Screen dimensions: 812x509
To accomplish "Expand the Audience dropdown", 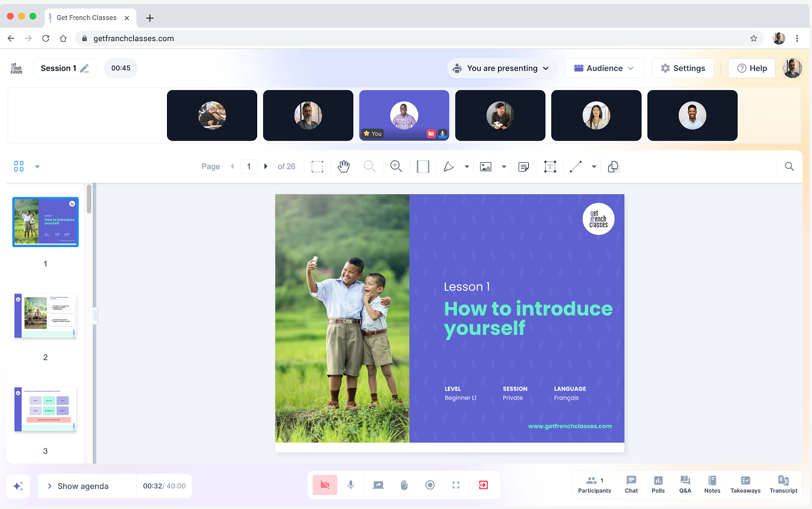I will point(604,68).
